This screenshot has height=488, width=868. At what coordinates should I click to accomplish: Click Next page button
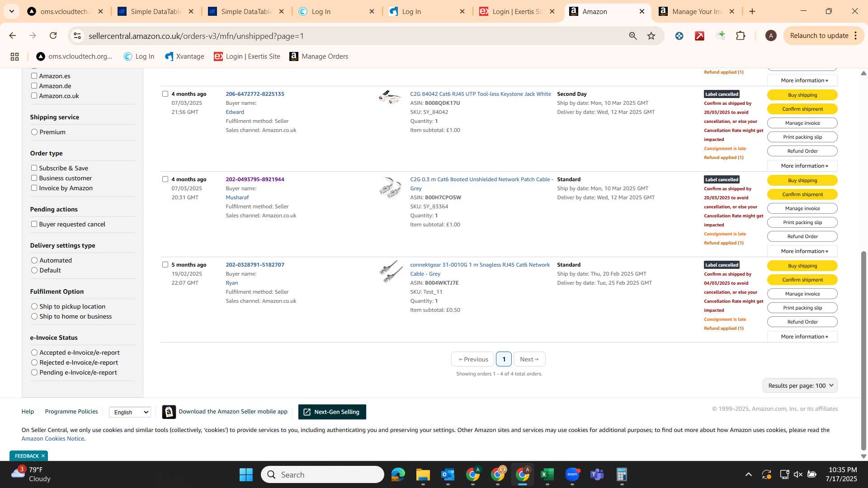pos(529,359)
